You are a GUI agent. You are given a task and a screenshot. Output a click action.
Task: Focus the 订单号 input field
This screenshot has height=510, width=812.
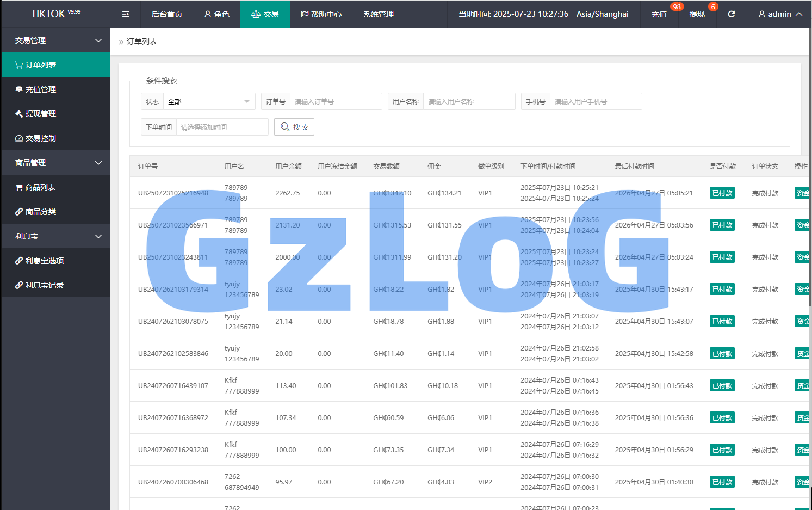pos(336,102)
